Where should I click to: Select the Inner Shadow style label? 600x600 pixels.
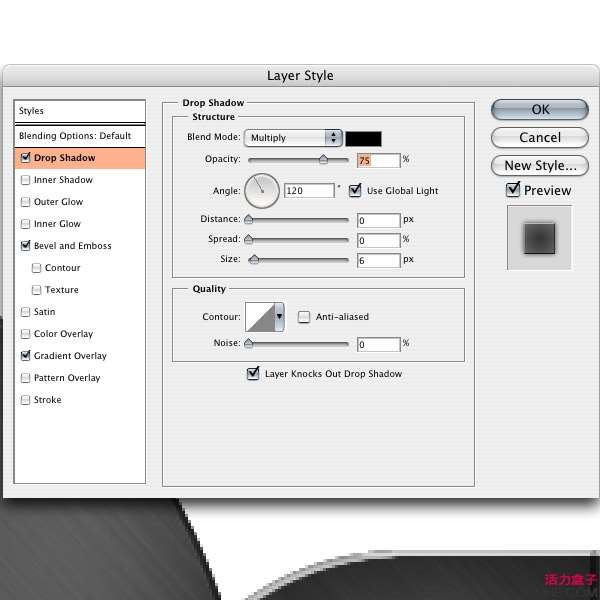pos(63,180)
